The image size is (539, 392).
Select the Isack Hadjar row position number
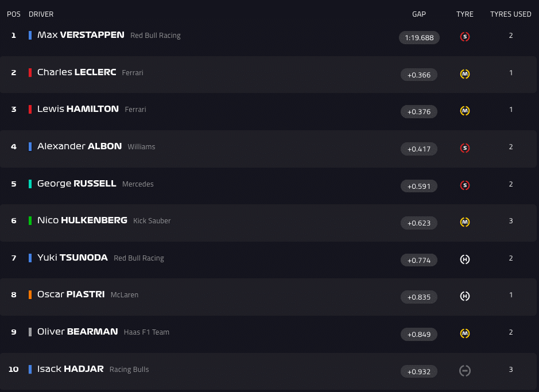[x=14, y=369]
